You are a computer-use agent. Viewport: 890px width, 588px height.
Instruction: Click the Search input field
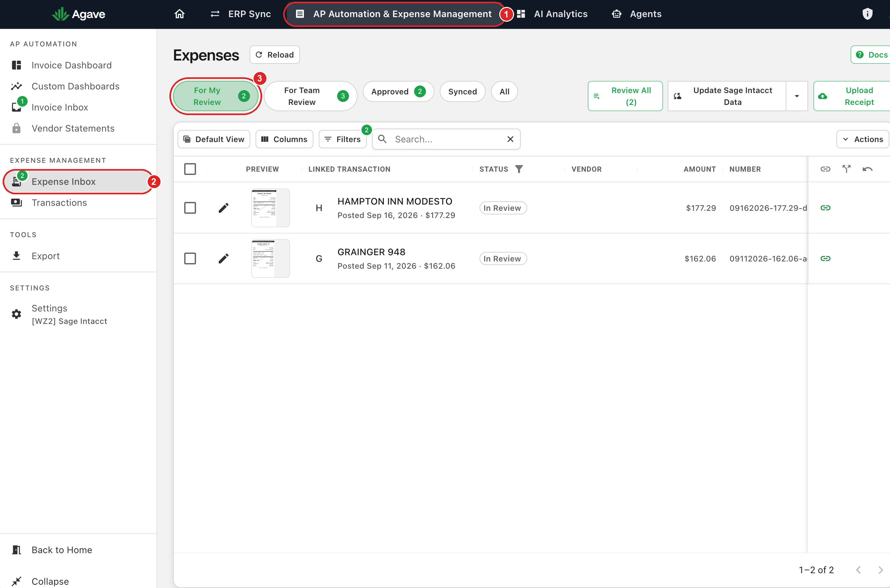pyautogui.click(x=446, y=139)
